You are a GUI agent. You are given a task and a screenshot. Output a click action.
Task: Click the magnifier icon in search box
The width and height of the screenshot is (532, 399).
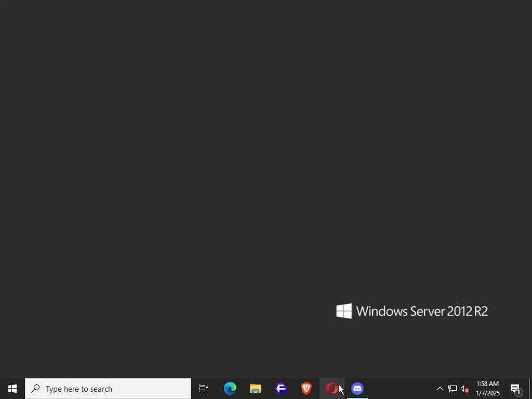click(x=35, y=389)
